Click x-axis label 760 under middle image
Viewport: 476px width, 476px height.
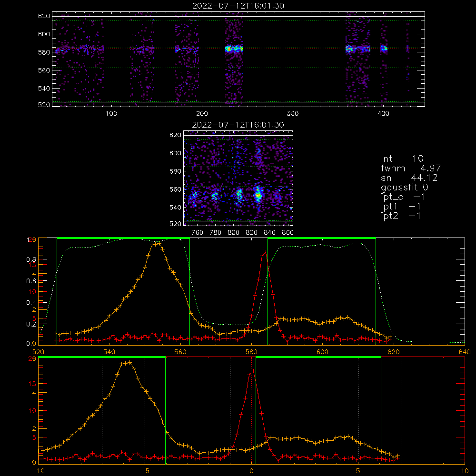click(198, 233)
